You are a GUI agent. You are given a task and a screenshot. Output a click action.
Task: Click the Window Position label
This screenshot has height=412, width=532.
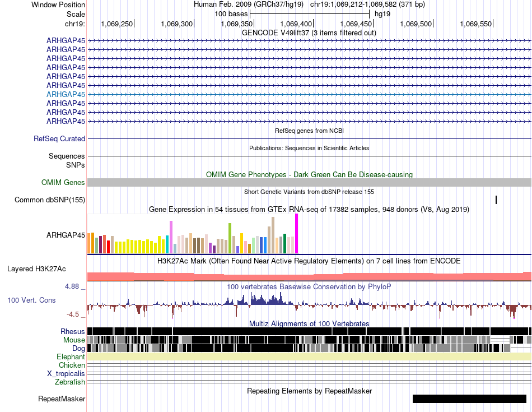(x=58, y=4)
